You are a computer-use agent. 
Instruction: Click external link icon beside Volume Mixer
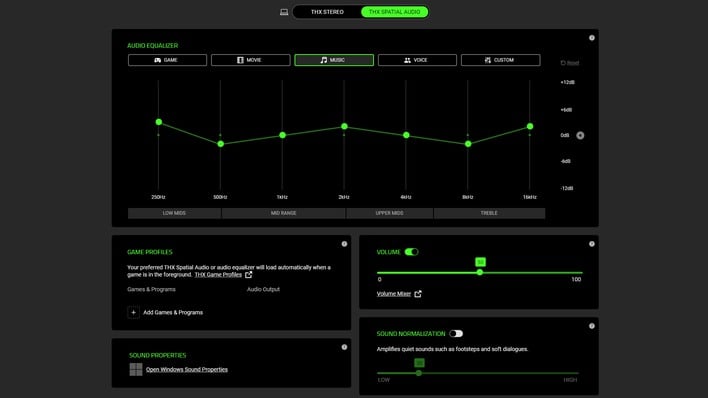coord(418,294)
